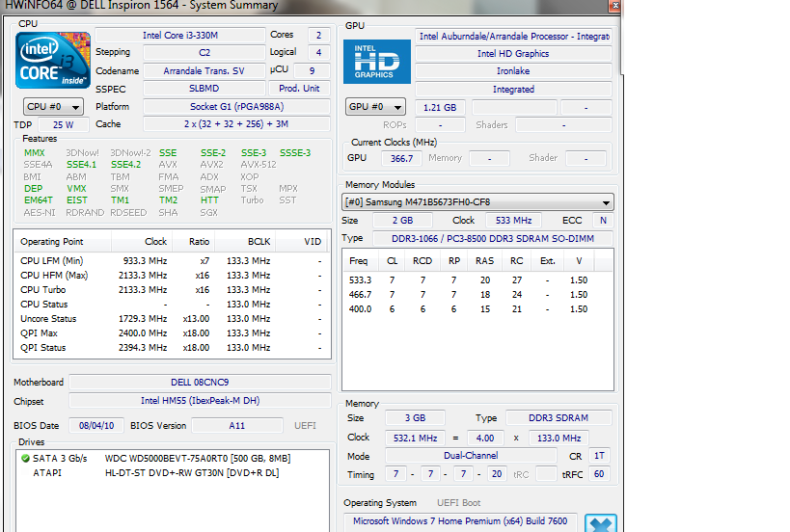Viewport: 790px width, 532px height.
Task: Click the Intel HM55 chipset field
Action: pyautogui.click(x=200, y=401)
